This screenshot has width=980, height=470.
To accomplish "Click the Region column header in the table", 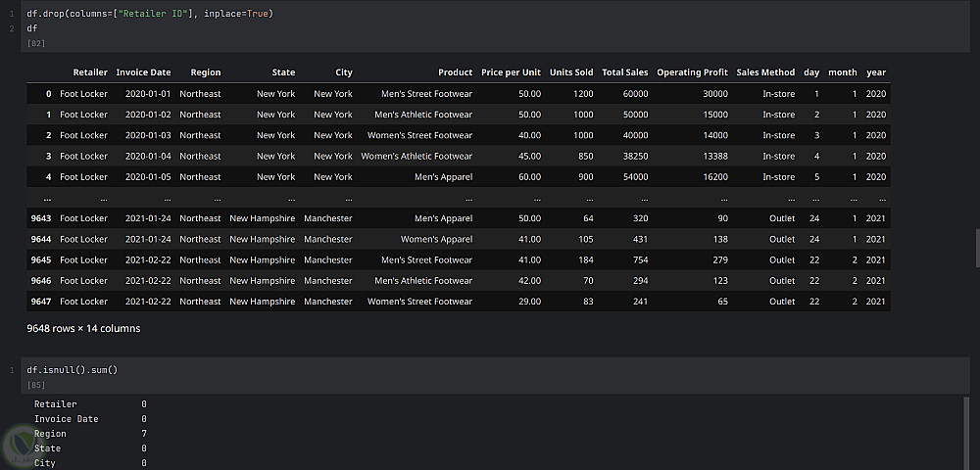I will tap(206, 72).
